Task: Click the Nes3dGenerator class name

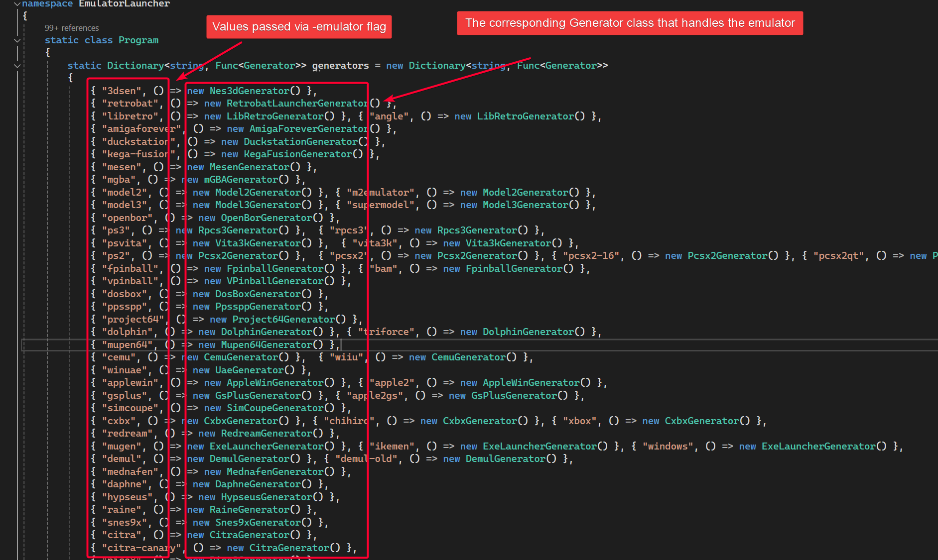Action: [x=250, y=91]
